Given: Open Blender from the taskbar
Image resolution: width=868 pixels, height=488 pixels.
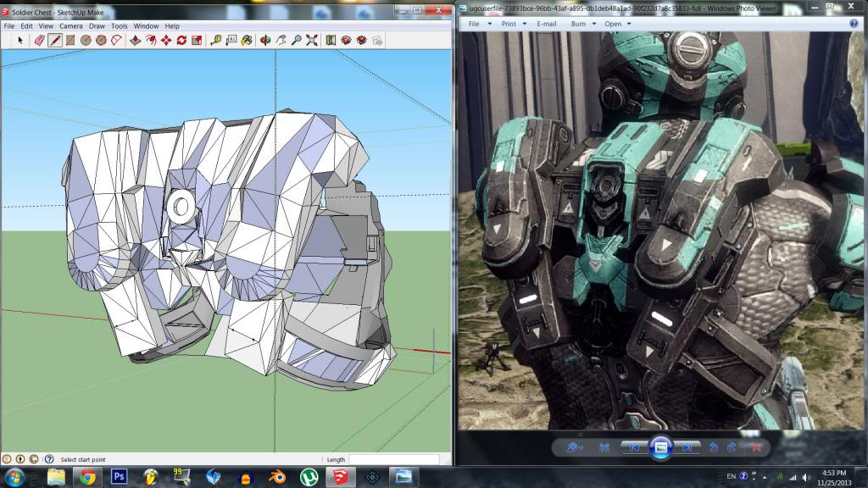Looking at the screenshot, I should coord(277,477).
